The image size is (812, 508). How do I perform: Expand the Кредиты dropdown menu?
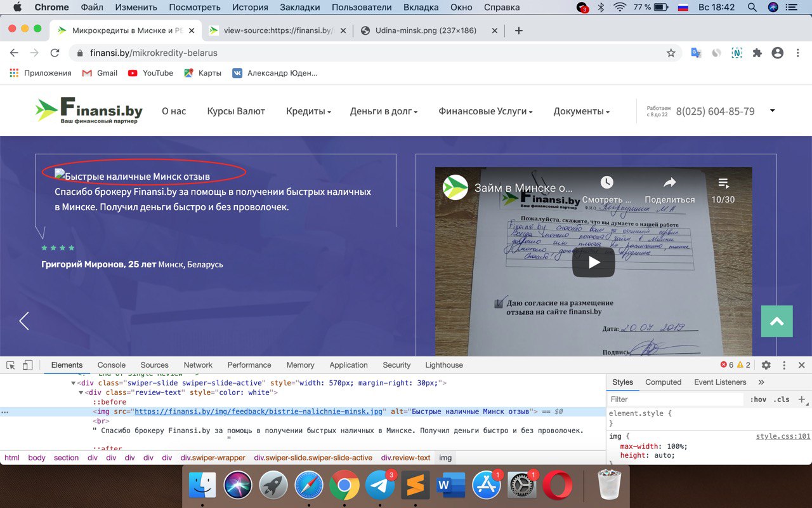coord(309,111)
